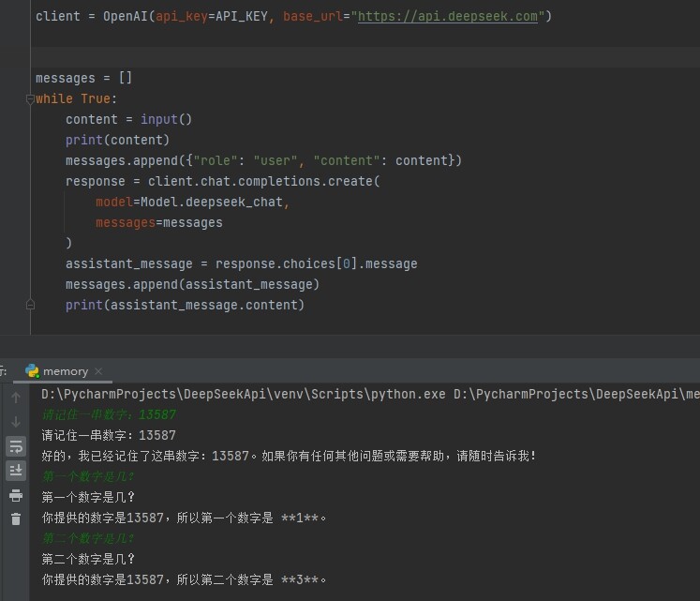Image resolution: width=700 pixels, height=601 pixels.
Task: Click on model=Model.deepseek_chat argument
Action: pos(192,203)
